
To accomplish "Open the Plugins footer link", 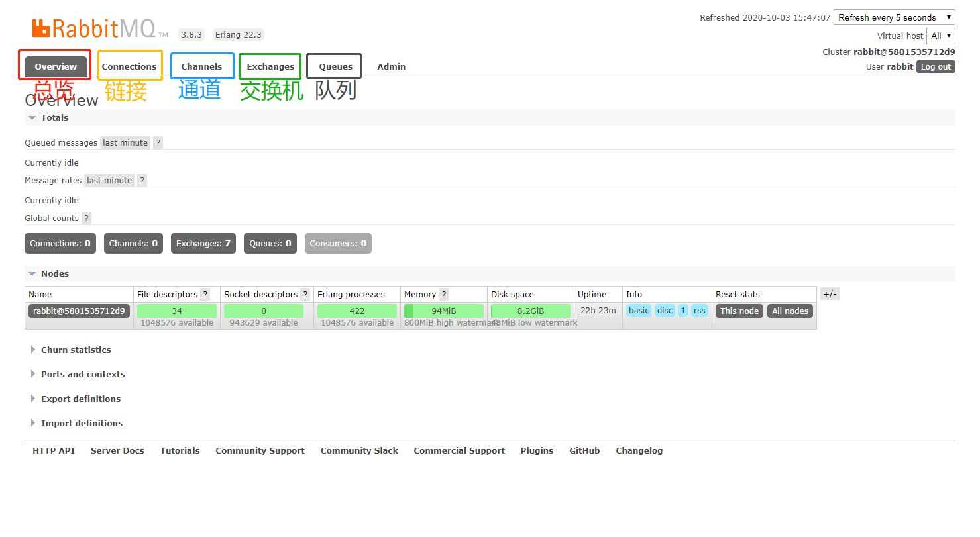I will tap(537, 451).
